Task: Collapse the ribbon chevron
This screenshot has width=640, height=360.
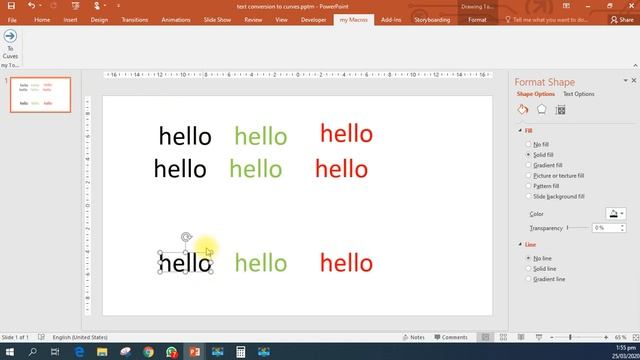Action: click(635, 65)
